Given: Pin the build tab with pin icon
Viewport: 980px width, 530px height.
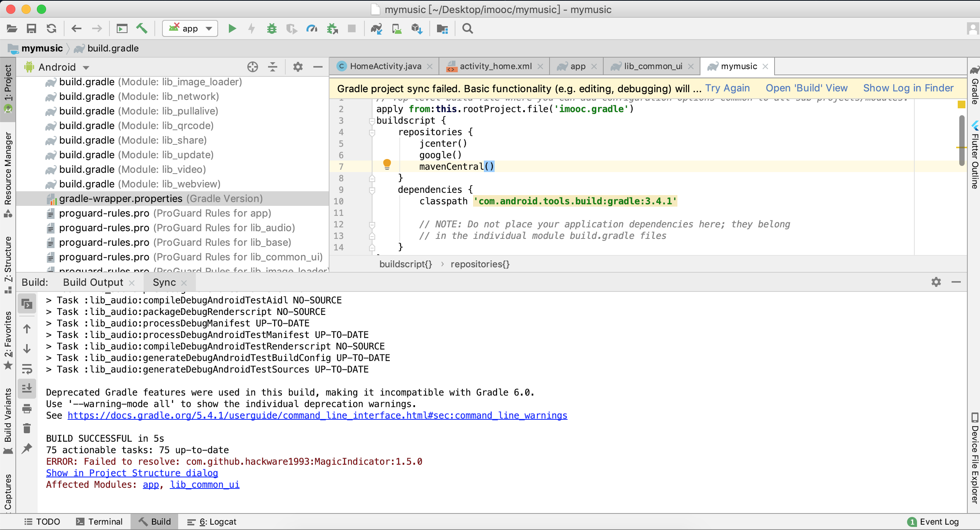Looking at the screenshot, I should pyautogui.click(x=27, y=448).
